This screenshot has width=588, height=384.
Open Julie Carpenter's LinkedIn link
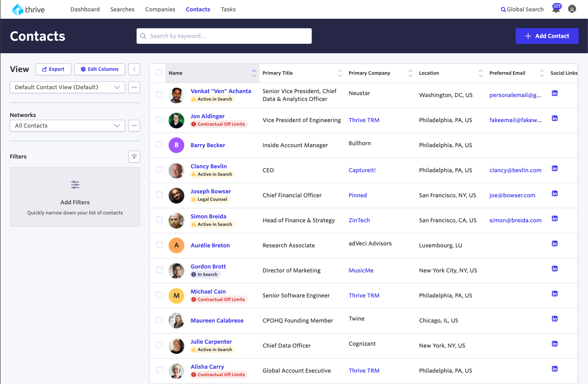555,344
